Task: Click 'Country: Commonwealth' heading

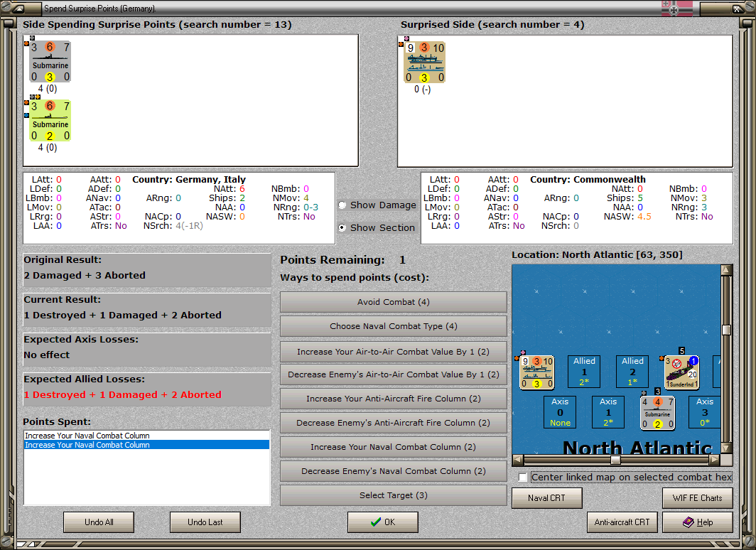Action: click(588, 179)
